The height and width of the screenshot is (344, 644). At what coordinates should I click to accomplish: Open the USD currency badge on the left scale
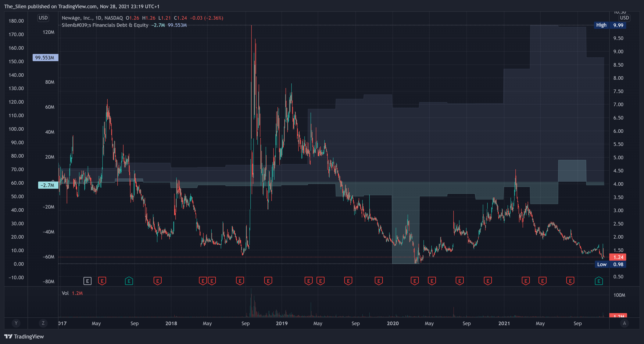[43, 18]
